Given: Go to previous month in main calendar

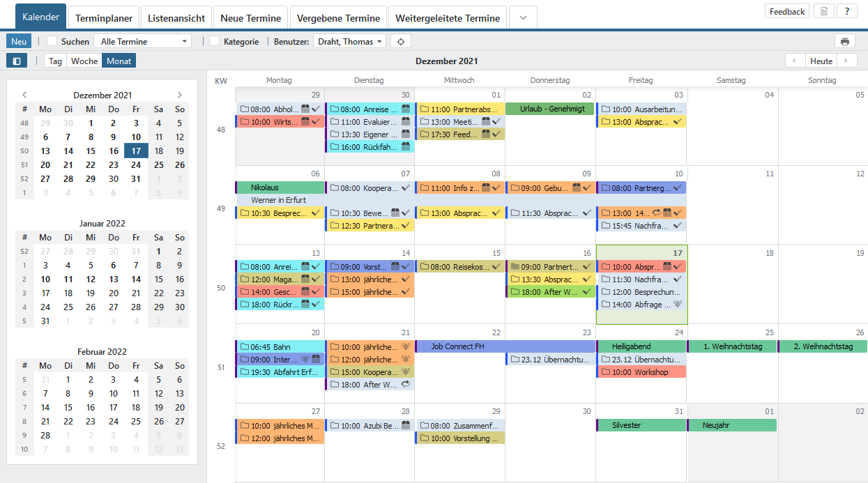Looking at the screenshot, I should [x=795, y=61].
